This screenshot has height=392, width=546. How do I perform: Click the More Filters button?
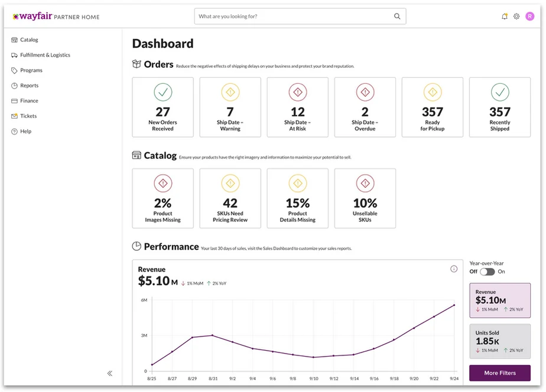pos(500,373)
